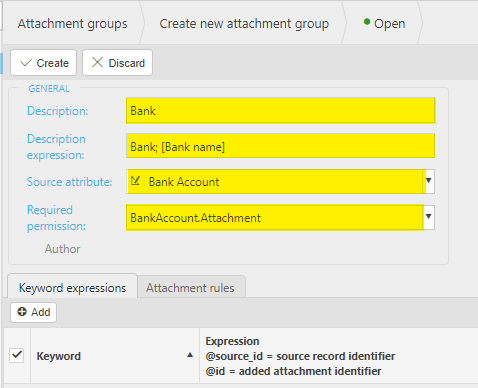Sort by Keyword column arrow
478x388 pixels.
(190, 355)
